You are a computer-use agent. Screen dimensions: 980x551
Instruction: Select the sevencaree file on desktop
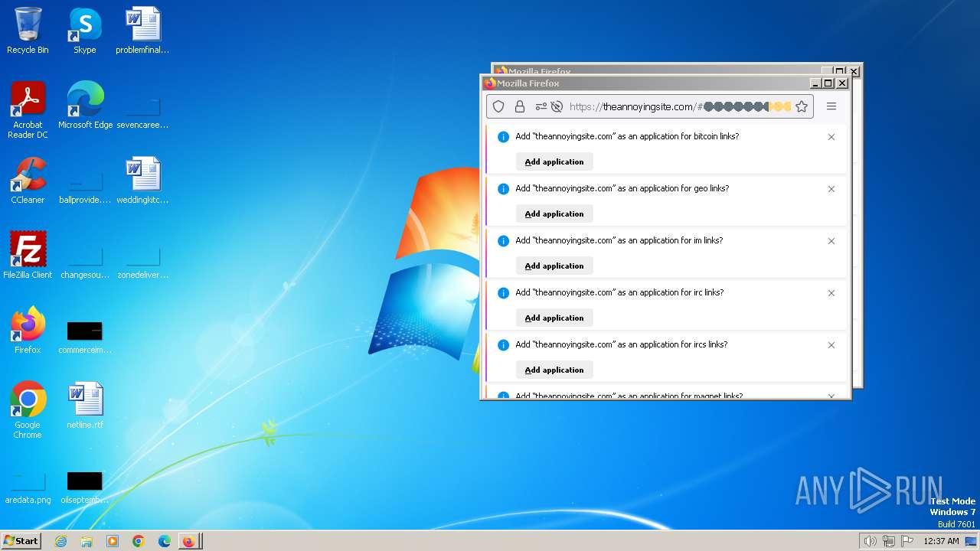(142, 112)
